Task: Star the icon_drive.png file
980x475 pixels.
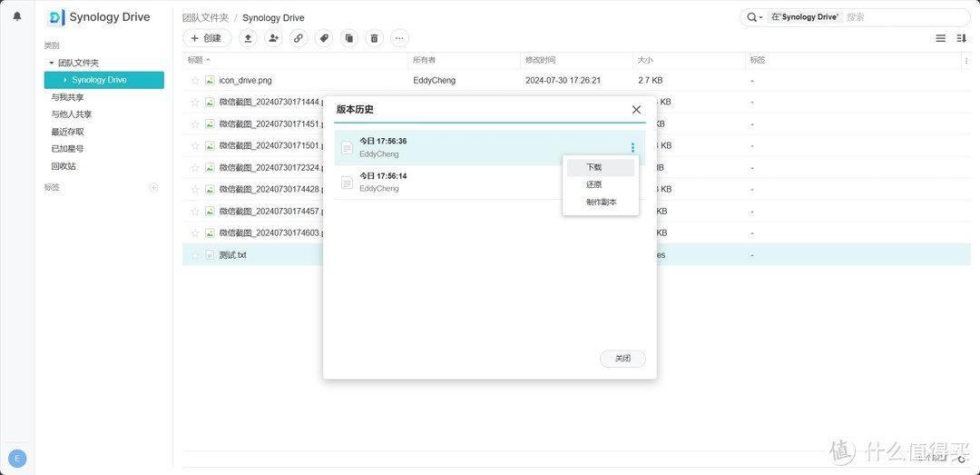Action: coord(195,80)
